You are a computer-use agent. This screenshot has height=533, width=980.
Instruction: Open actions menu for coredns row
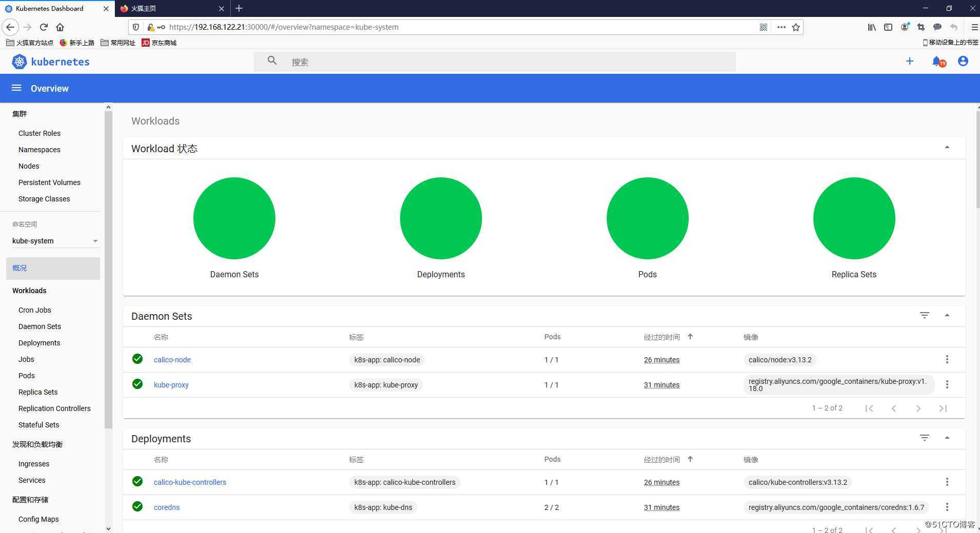pyautogui.click(x=947, y=507)
